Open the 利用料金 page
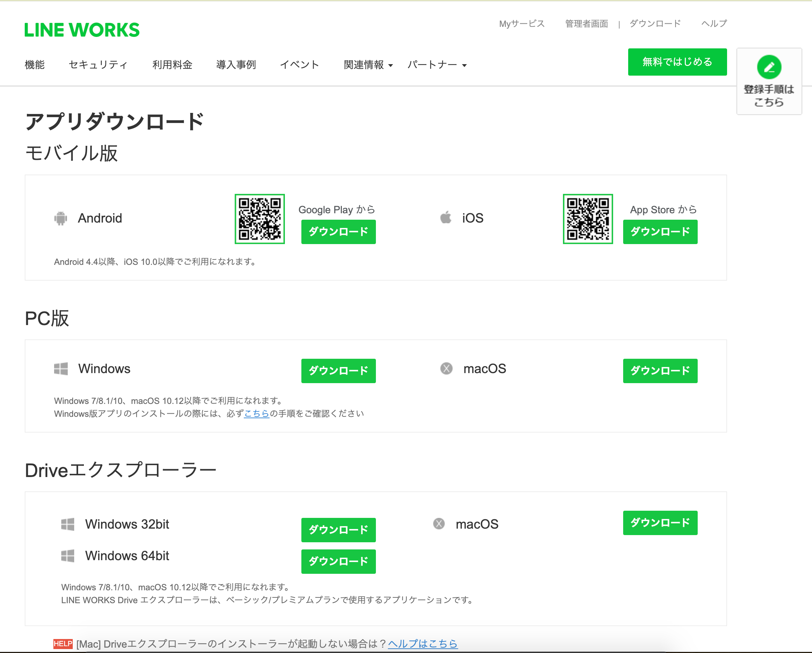The image size is (812, 653). click(172, 65)
